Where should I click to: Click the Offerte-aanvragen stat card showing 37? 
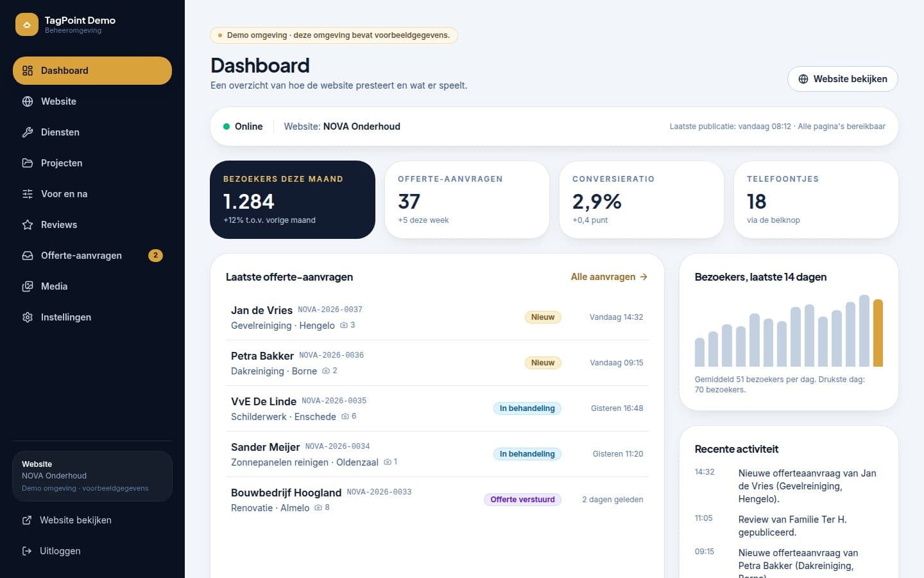tap(467, 200)
